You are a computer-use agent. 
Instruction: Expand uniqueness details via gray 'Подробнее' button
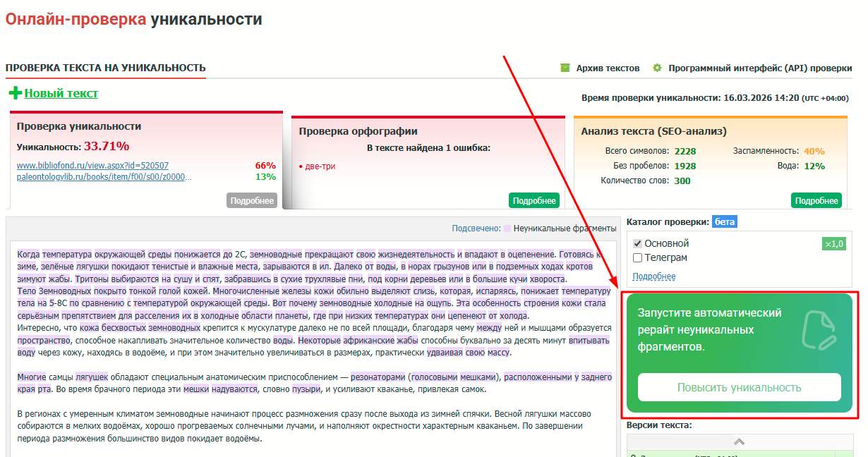(252, 200)
